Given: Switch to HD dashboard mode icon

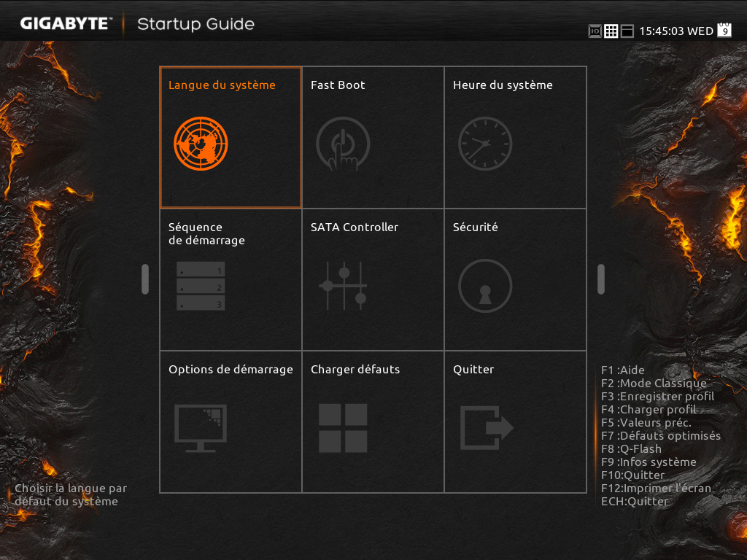Looking at the screenshot, I should pyautogui.click(x=595, y=31).
